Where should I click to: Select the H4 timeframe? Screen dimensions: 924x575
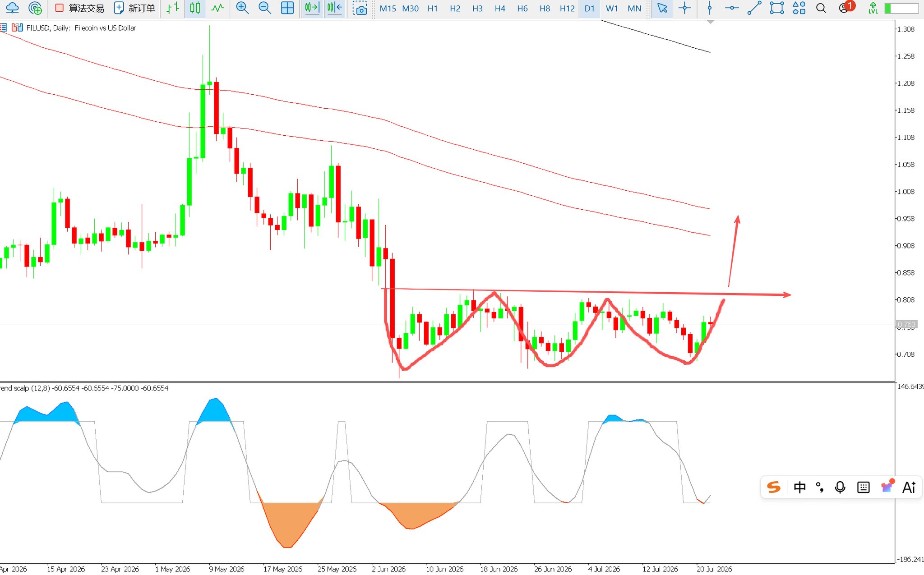500,9
